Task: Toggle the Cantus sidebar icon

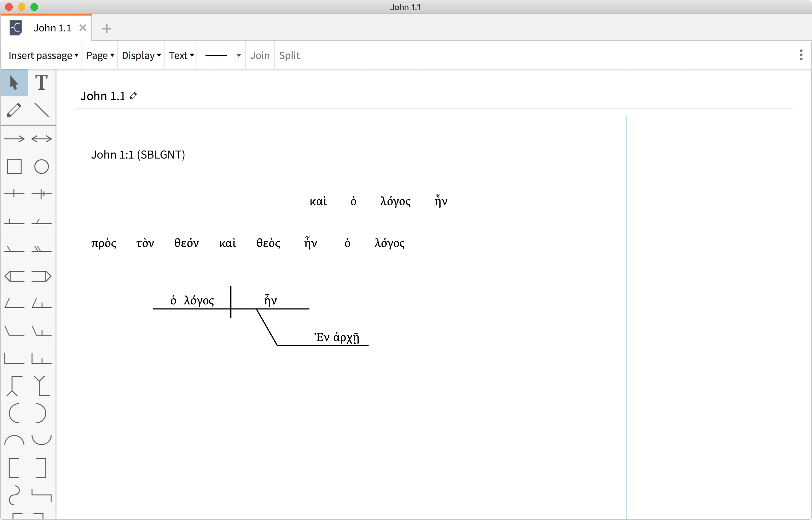Action: click(16, 28)
